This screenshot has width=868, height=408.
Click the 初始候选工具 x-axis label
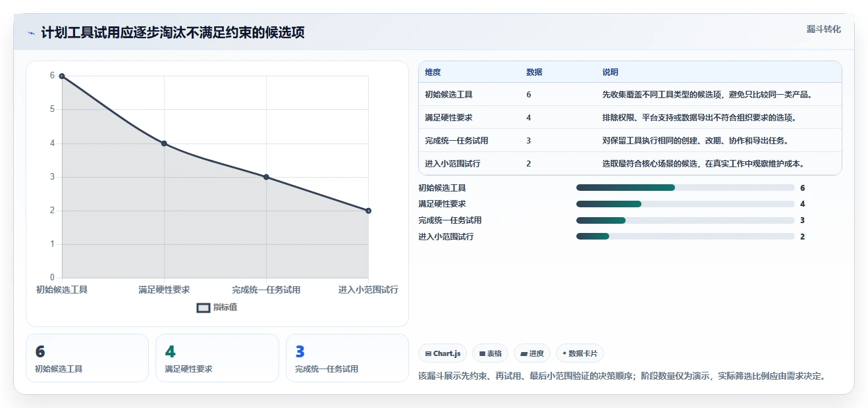click(62, 290)
